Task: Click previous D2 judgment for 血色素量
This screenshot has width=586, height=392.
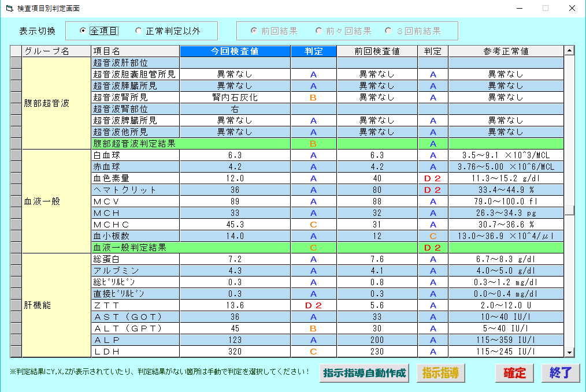Action: (433, 178)
